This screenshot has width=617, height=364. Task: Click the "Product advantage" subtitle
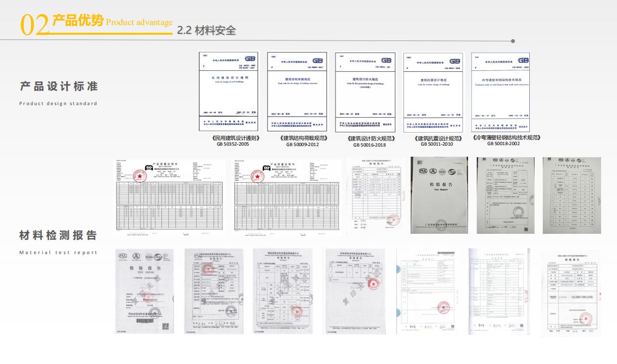[139, 22]
